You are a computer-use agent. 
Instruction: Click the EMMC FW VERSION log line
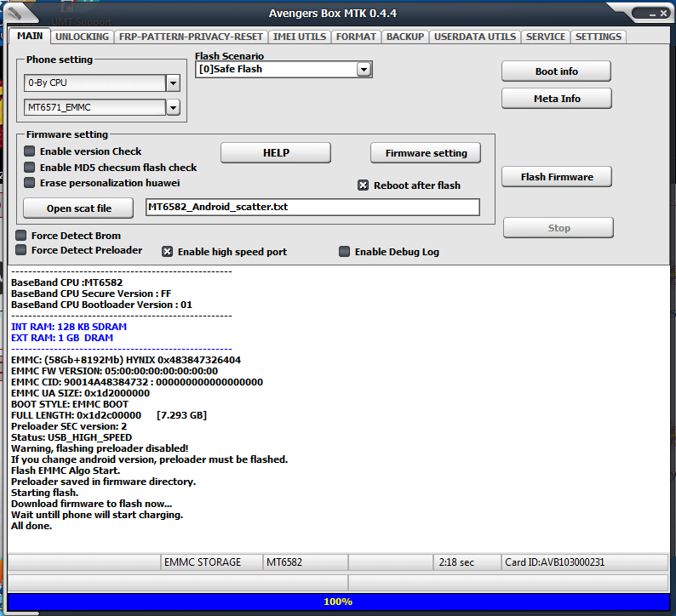pos(115,371)
